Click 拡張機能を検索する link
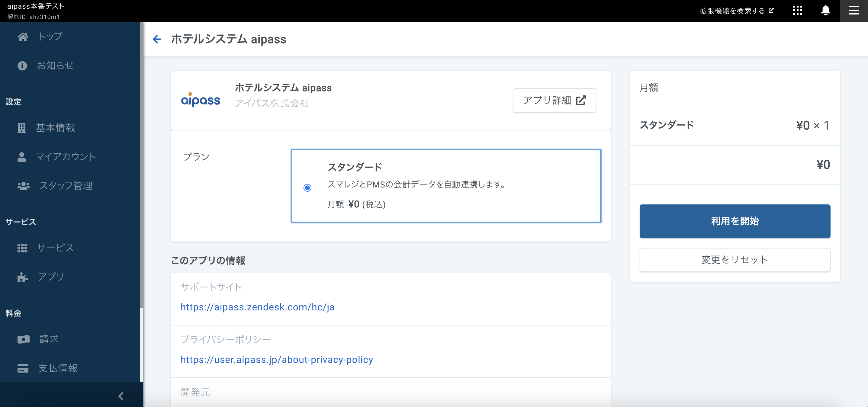Screen dimensions: 868x407 (x=736, y=11)
